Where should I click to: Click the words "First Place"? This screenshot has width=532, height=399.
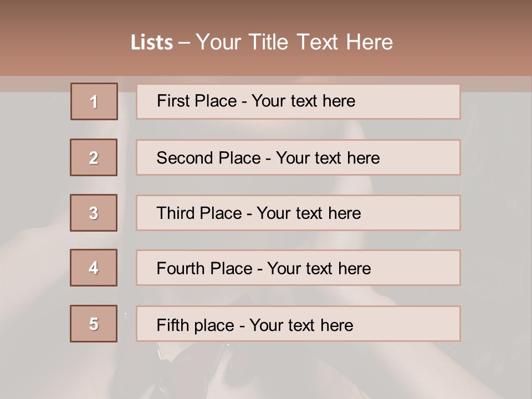click(197, 101)
